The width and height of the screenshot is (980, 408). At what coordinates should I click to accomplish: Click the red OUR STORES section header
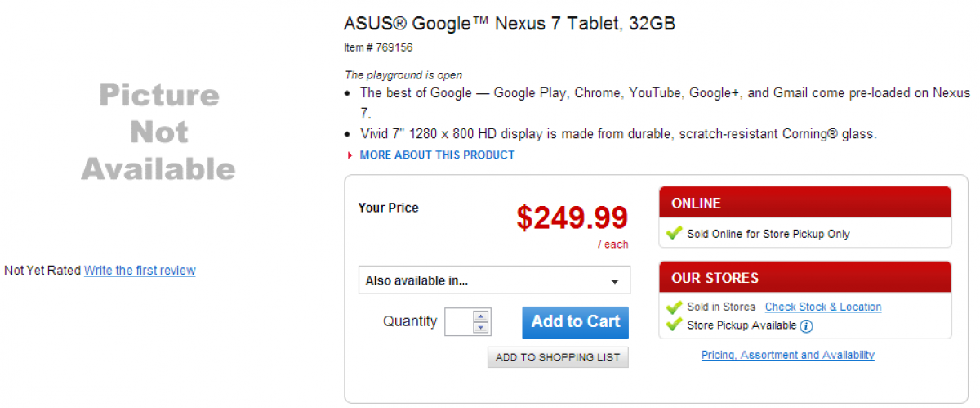(x=804, y=278)
